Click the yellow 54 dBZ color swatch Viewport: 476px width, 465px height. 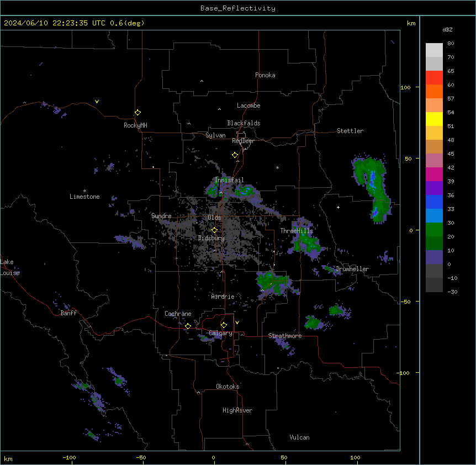[434, 119]
